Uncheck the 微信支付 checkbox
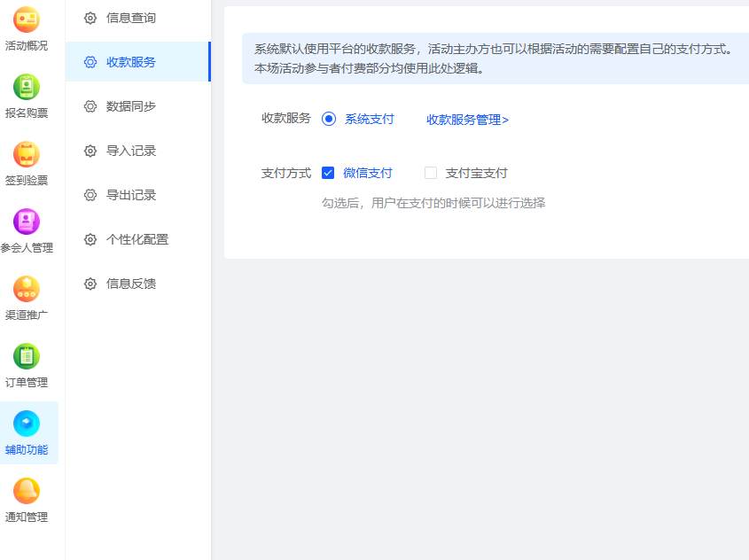749x560 pixels. (328, 173)
